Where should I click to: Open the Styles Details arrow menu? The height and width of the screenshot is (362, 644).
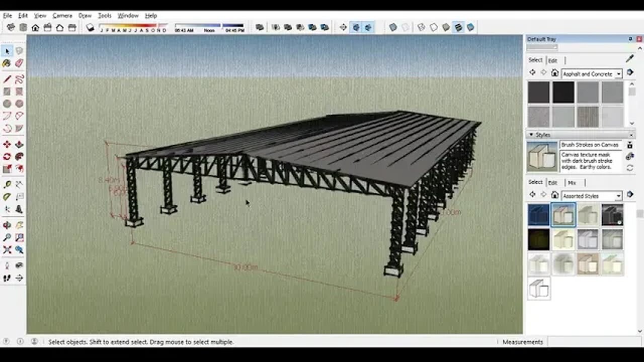[x=630, y=195]
